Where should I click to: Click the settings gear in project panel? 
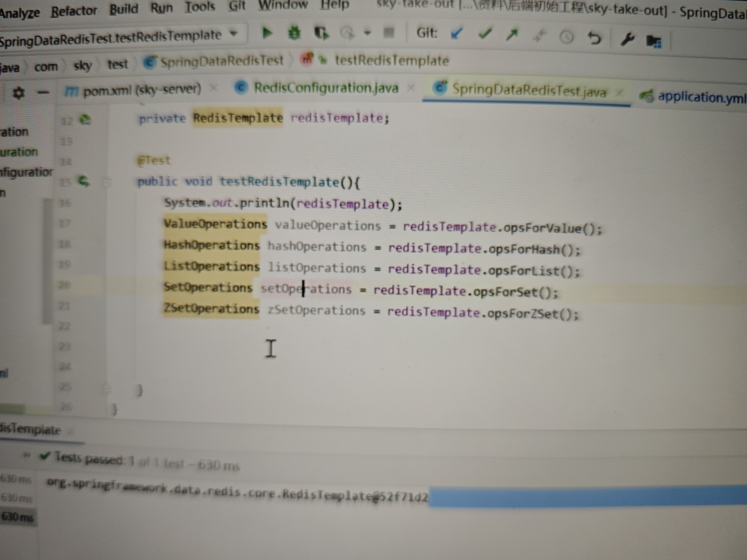point(19,93)
